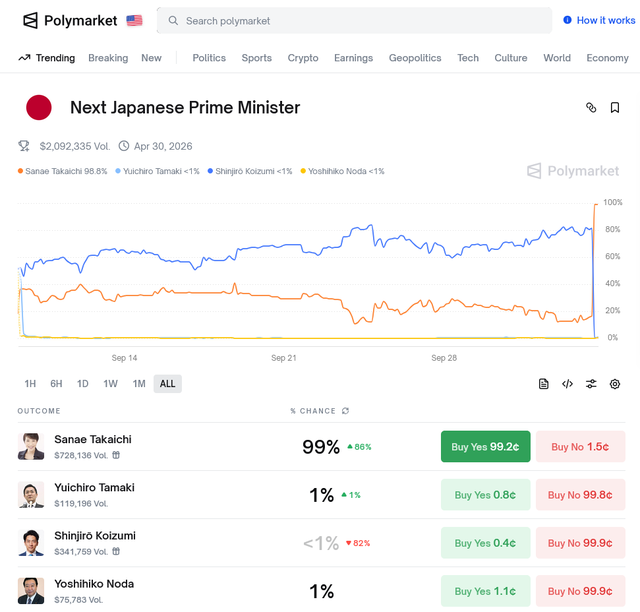This screenshot has width=640, height=612.
Task: Switch the chart range to 1H
Action: tap(30, 384)
